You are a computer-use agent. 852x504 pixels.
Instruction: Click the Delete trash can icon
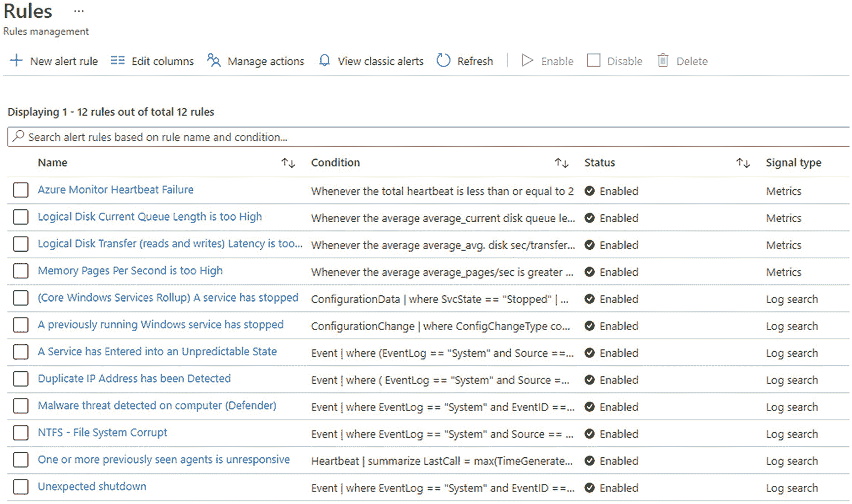coord(663,61)
